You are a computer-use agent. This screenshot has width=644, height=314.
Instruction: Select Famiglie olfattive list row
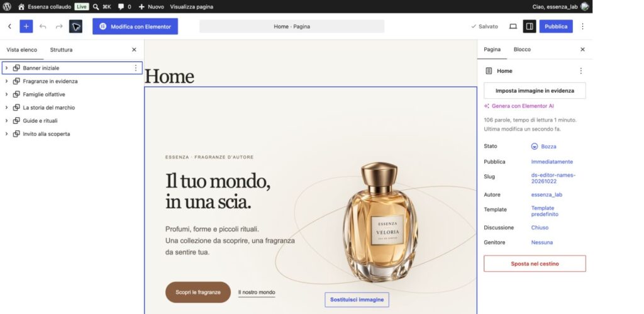point(72,94)
